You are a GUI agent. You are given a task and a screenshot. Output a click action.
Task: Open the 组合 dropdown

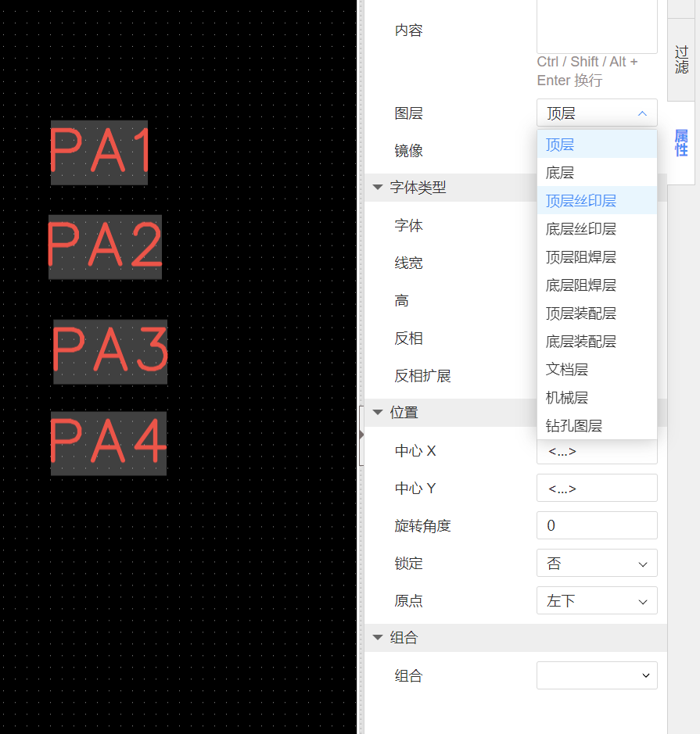597,675
